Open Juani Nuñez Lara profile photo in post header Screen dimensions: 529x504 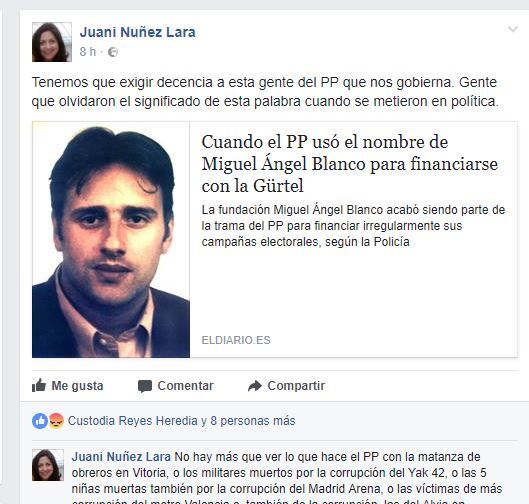[52, 42]
